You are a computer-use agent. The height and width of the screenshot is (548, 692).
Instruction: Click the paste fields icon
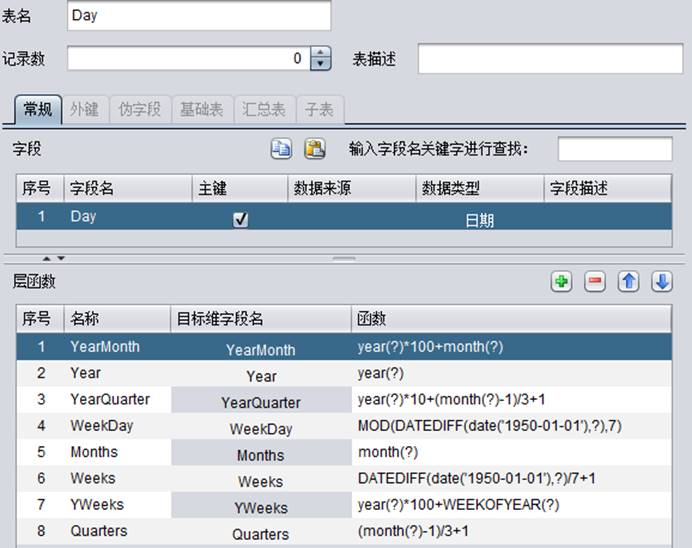click(315, 149)
